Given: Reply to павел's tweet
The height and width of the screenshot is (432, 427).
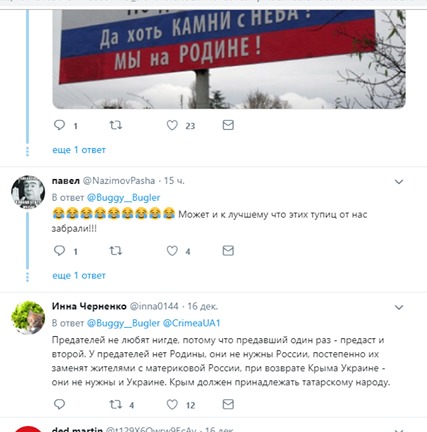Looking at the screenshot, I should tap(59, 250).
